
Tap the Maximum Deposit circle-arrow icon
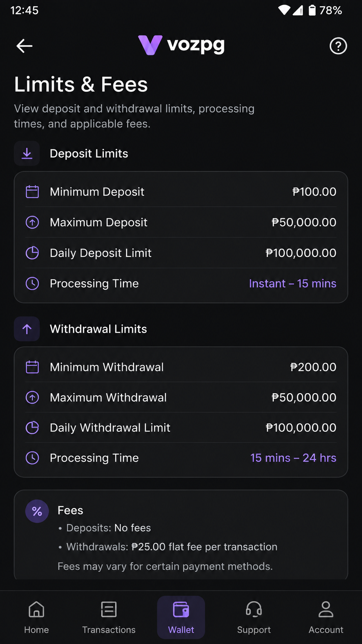(32, 222)
